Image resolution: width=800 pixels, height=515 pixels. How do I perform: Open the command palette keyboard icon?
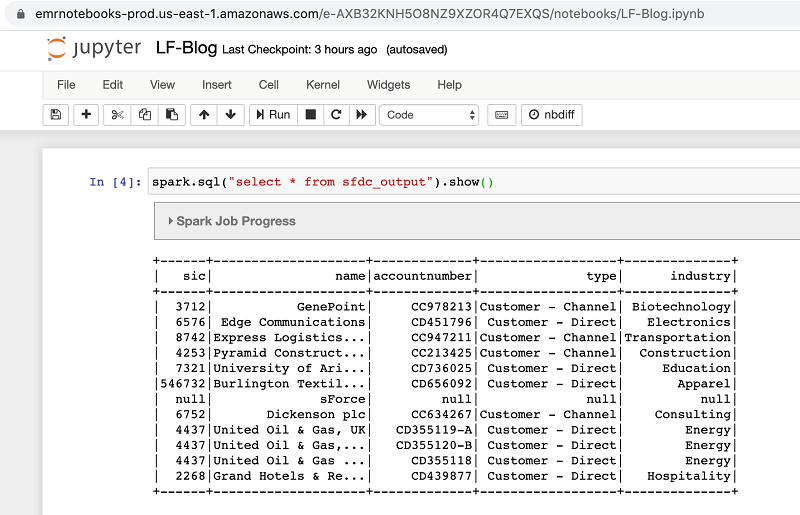[502, 115]
